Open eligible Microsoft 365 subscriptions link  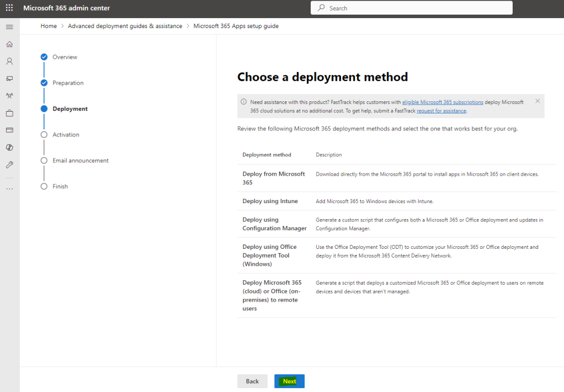point(443,102)
